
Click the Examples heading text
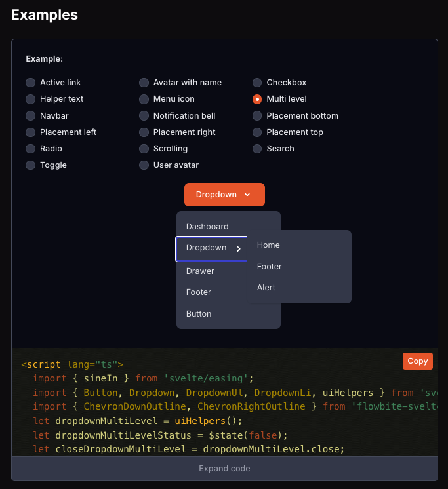[x=45, y=15]
